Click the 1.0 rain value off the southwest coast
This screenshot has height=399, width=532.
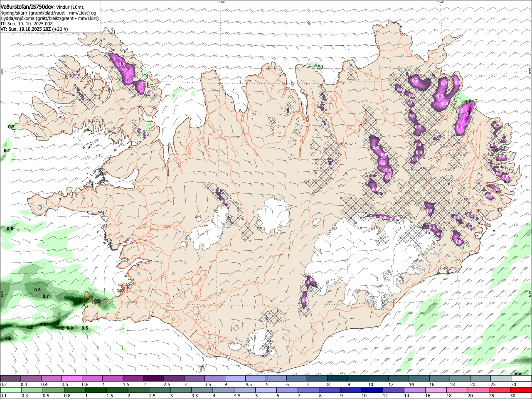[8, 339]
